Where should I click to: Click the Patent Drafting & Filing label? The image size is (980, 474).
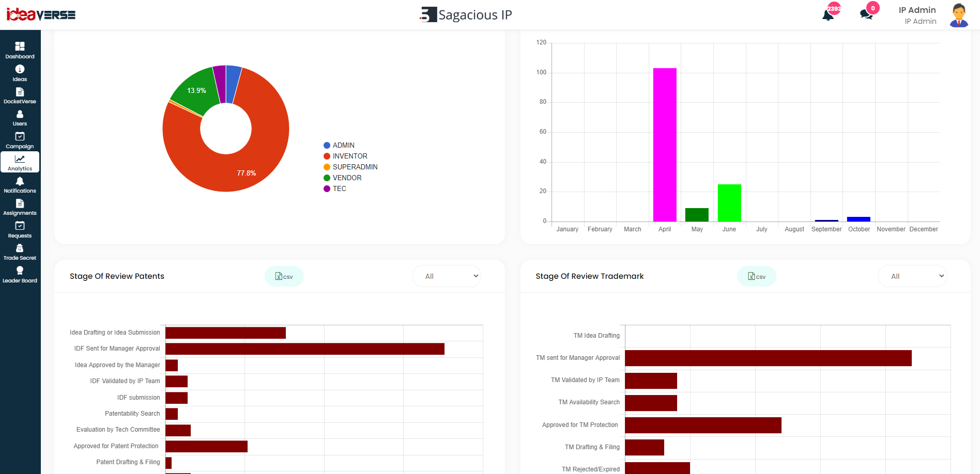point(128,462)
